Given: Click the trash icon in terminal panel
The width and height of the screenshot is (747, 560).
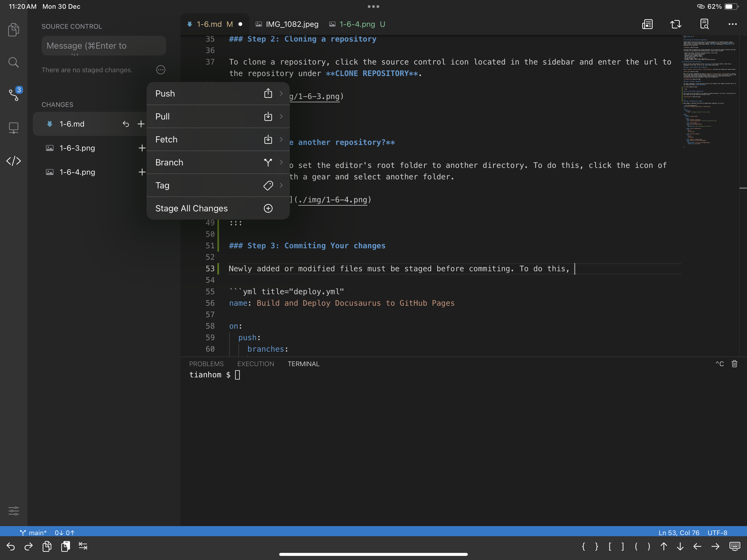Looking at the screenshot, I should tap(734, 364).
